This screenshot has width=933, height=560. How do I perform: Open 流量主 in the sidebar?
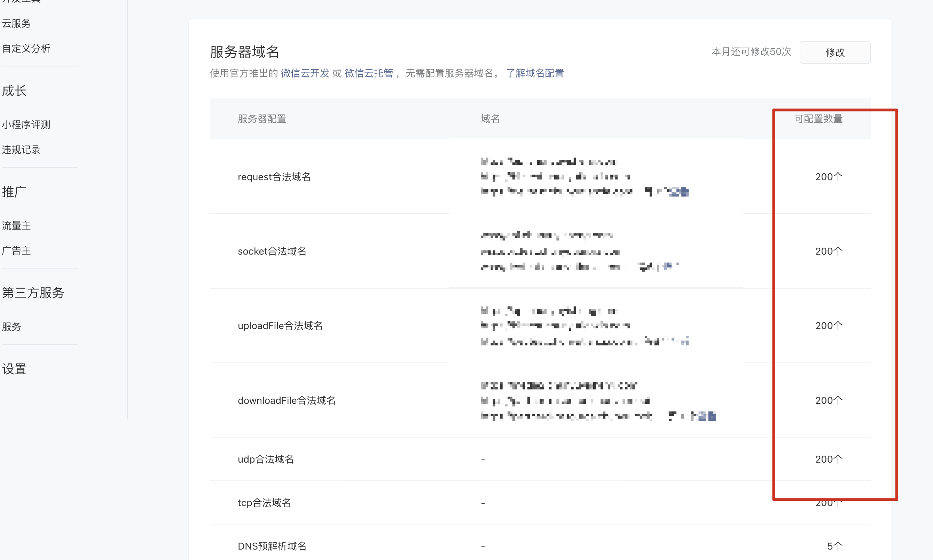pyautogui.click(x=16, y=226)
